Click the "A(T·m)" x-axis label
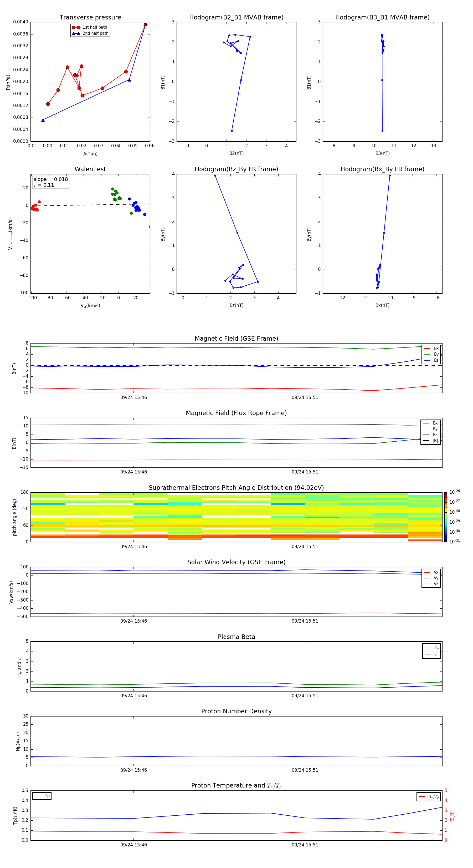Image resolution: width=473 pixels, height=868 pixels. click(90, 154)
